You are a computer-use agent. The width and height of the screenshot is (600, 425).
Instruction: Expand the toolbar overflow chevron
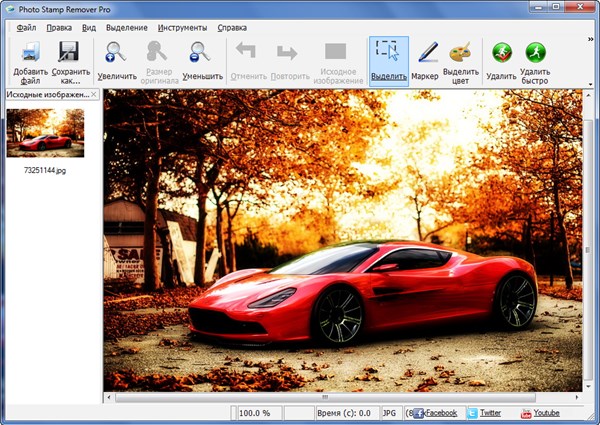click(x=590, y=38)
